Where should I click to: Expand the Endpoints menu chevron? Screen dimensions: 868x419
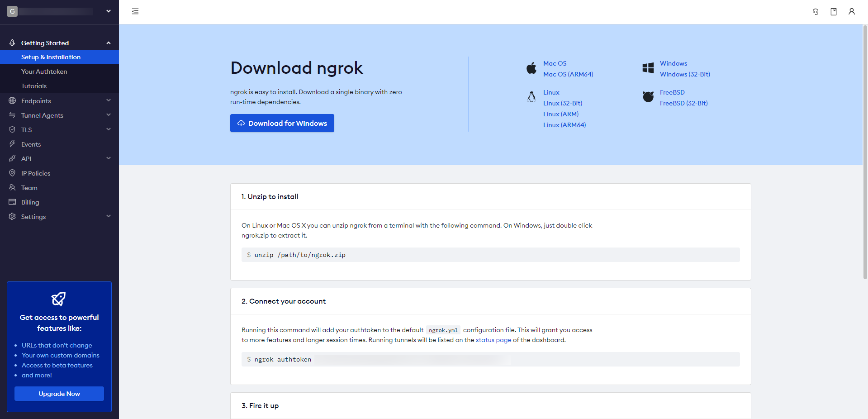(x=109, y=100)
